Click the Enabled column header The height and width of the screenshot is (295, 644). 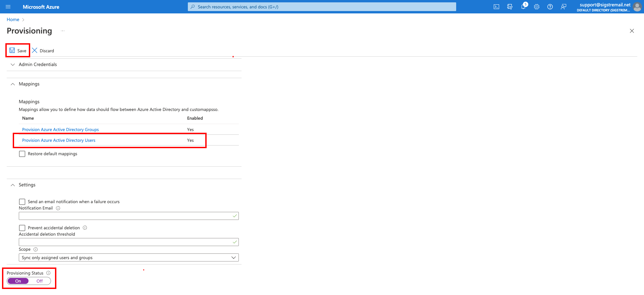pos(195,118)
